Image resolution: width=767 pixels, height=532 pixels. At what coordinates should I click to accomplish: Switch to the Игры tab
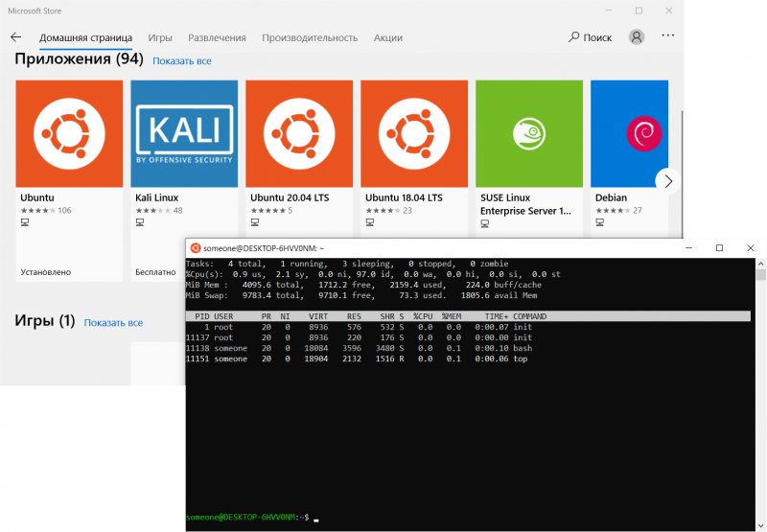point(160,37)
